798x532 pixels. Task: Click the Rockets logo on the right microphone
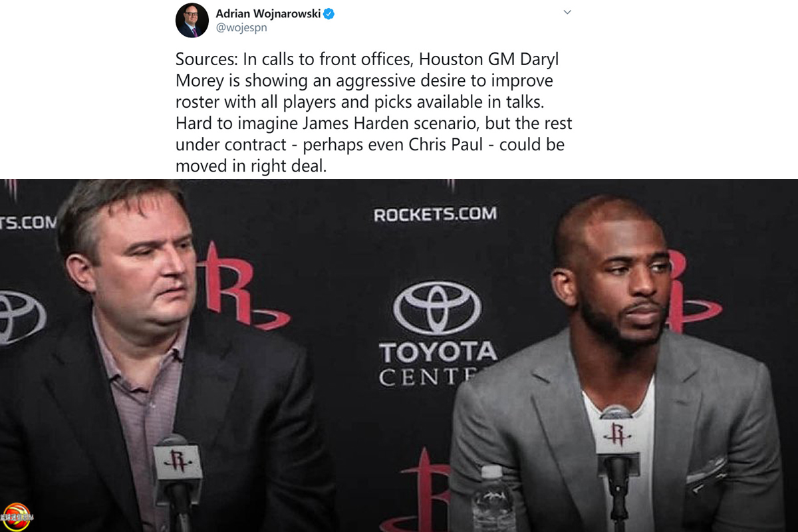pyautogui.click(x=617, y=434)
